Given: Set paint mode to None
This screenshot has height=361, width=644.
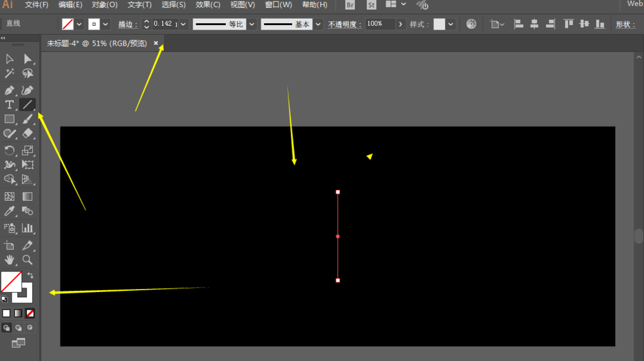Looking at the screenshot, I should (30, 313).
